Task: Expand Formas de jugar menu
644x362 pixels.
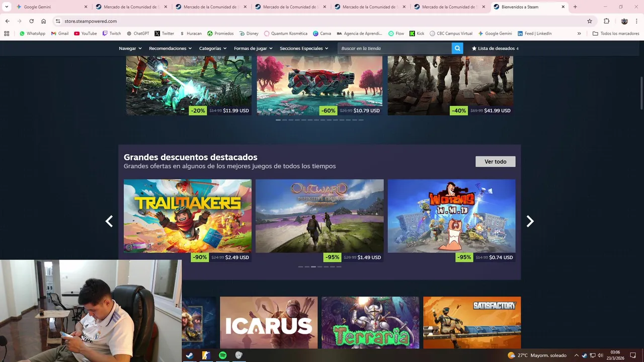Action: 253,48
